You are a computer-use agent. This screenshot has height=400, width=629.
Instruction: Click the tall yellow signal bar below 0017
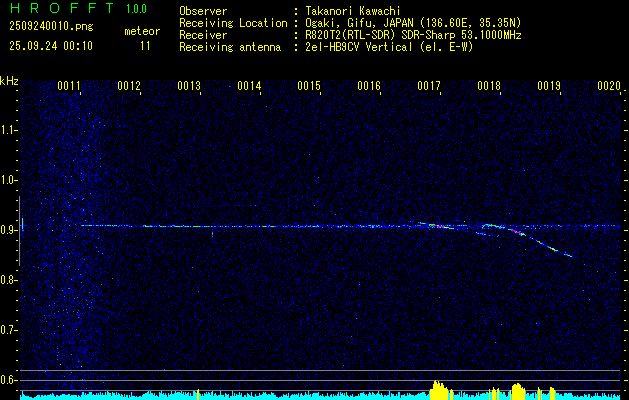[x=440, y=390]
